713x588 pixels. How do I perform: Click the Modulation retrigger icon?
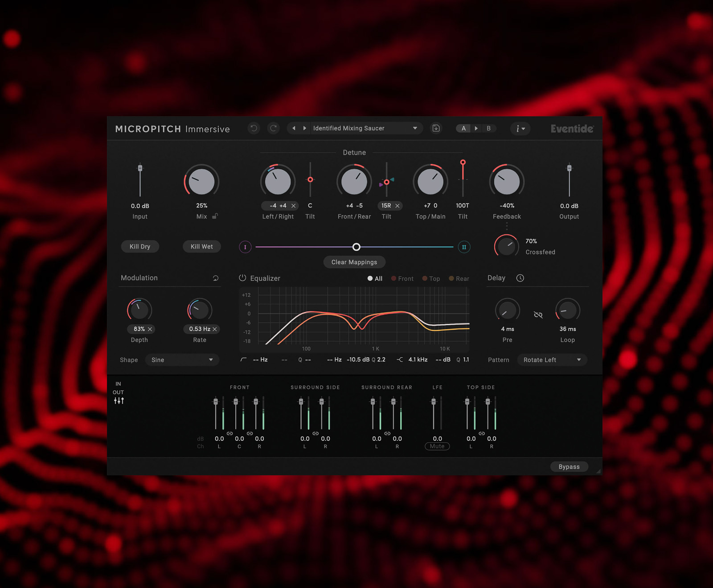(216, 278)
